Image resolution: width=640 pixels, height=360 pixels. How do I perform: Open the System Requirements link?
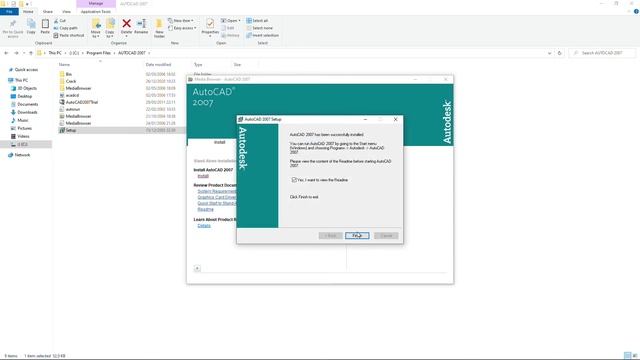click(217, 191)
